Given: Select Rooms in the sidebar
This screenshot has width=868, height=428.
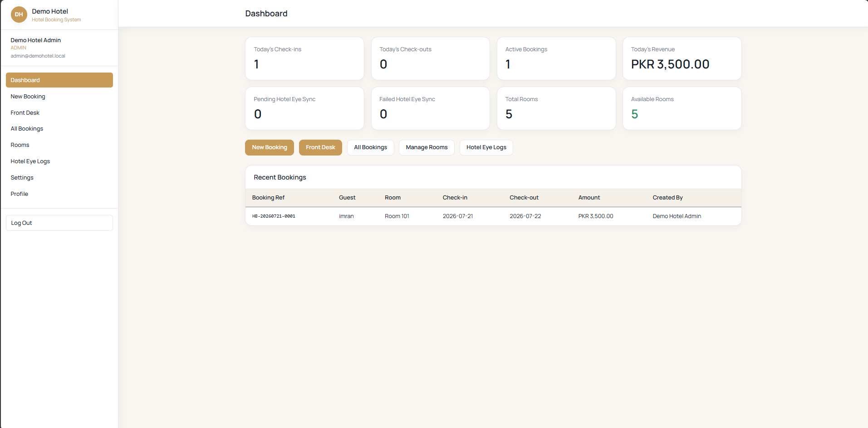Looking at the screenshot, I should (x=59, y=145).
